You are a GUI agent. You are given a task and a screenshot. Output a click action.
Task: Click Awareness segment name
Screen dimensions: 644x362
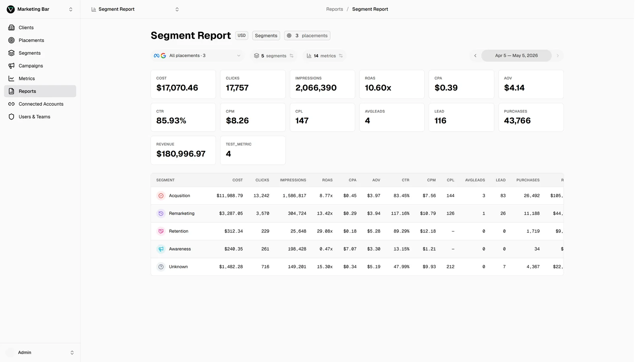pos(180,249)
